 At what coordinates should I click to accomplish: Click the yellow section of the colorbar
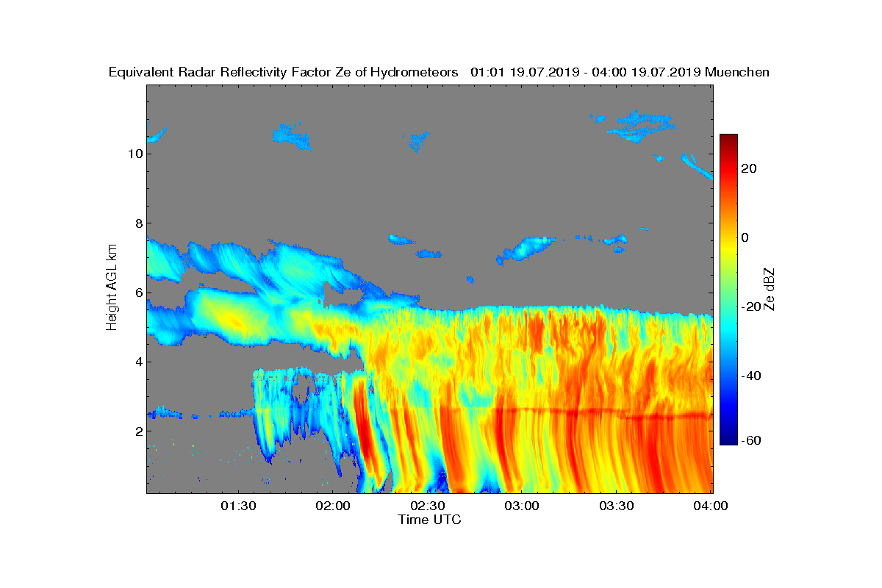pyautogui.click(x=728, y=246)
